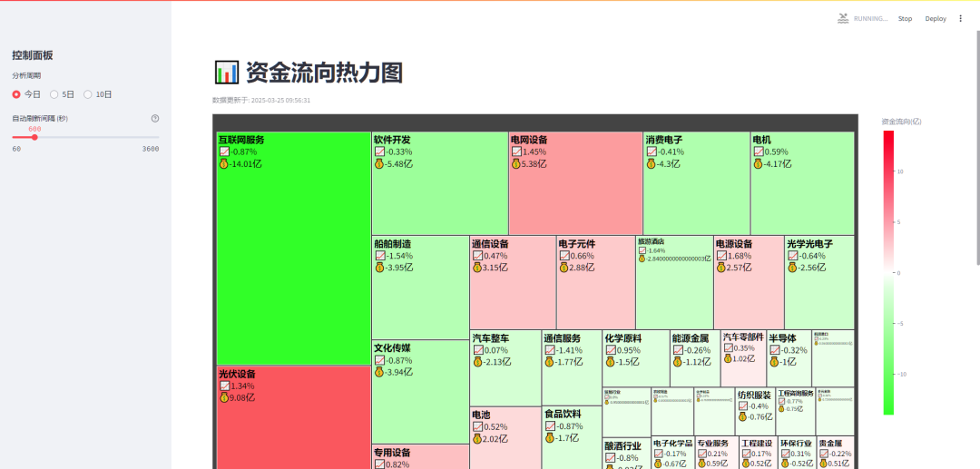Screen dimensions: 980x469
Task: Click the Stop button
Action: coord(905,19)
